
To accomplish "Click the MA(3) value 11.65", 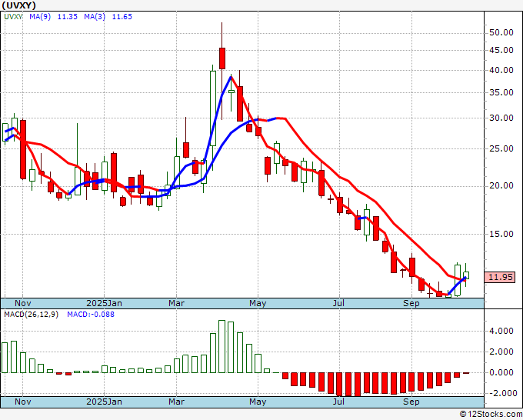I will pyautogui.click(x=122, y=16).
